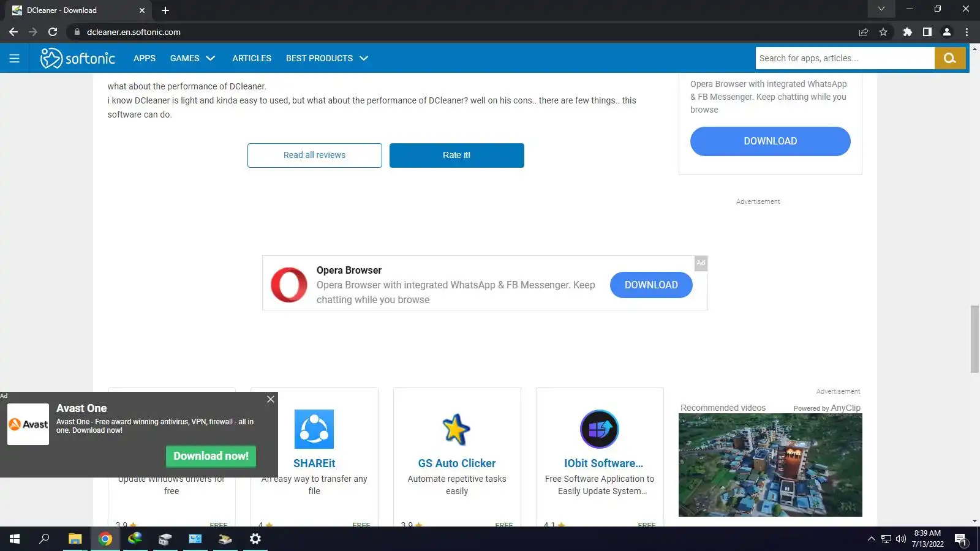Open the Chrome three-dot menu
The height and width of the screenshot is (551, 980).
coord(967,32)
